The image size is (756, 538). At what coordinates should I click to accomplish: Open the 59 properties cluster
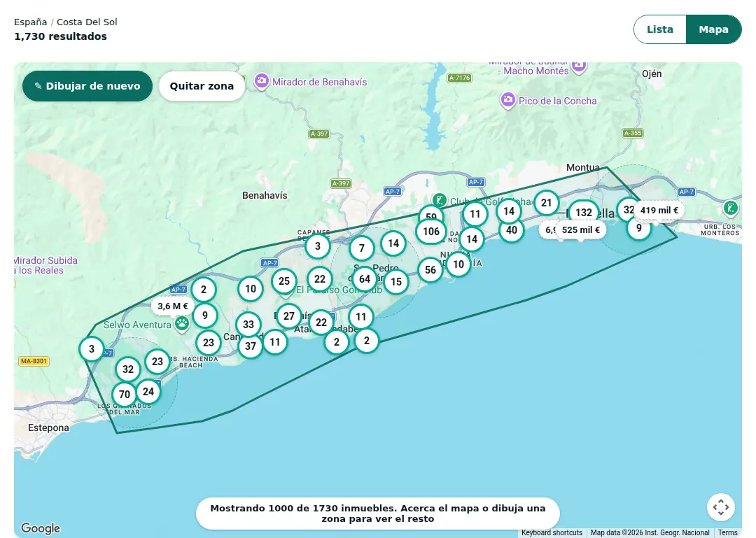(430, 213)
